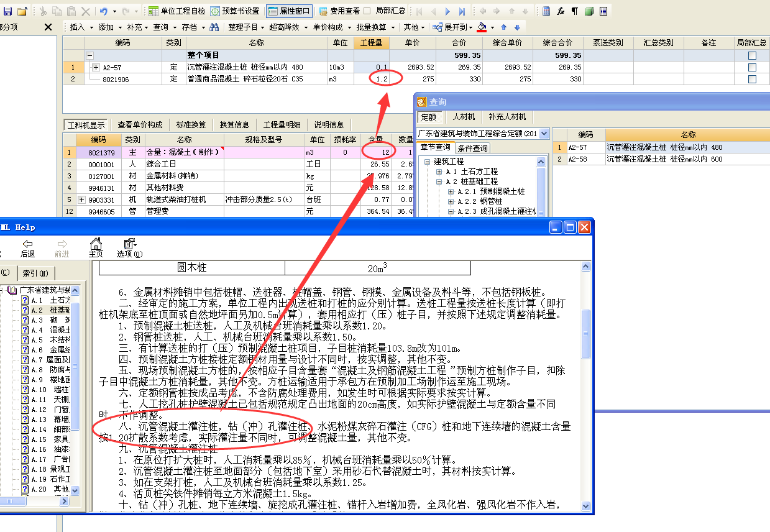Tick 局部汇总 checkbox for A2-57 row
This screenshot has width=770, height=532.
click(x=753, y=67)
